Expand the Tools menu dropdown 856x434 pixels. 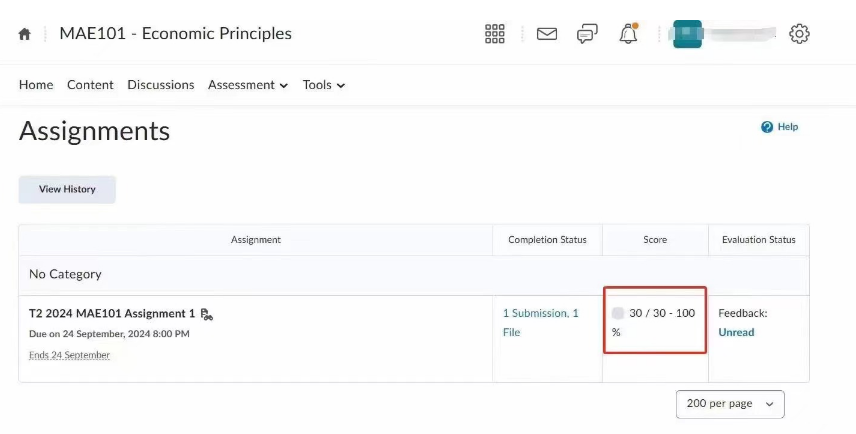point(323,85)
